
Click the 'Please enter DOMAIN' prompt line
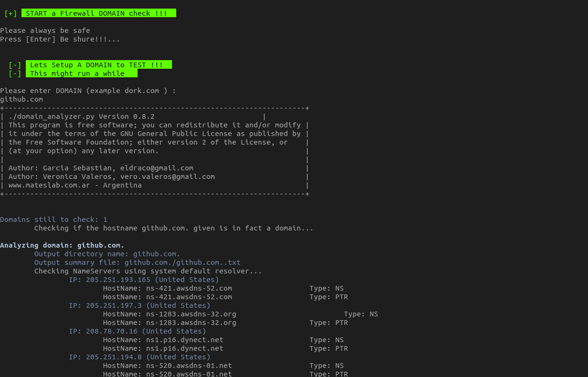pos(88,91)
